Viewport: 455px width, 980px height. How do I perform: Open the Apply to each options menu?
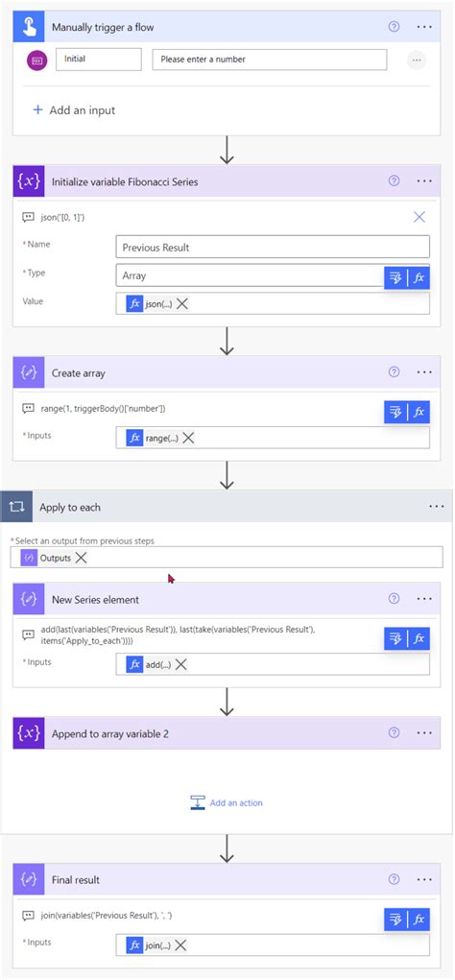click(437, 506)
